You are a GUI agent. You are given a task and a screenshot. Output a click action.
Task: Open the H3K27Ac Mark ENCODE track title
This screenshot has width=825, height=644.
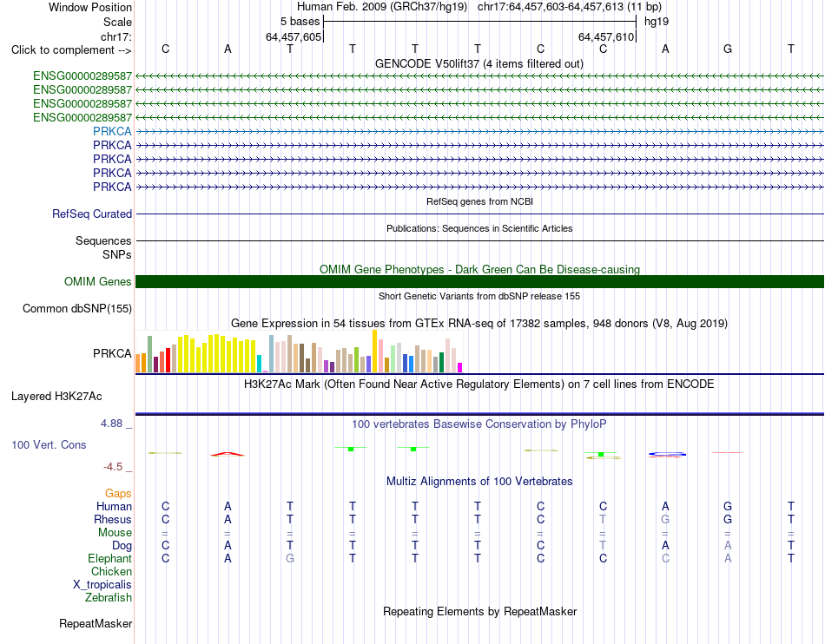pyautogui.click(x=479, y=384)
